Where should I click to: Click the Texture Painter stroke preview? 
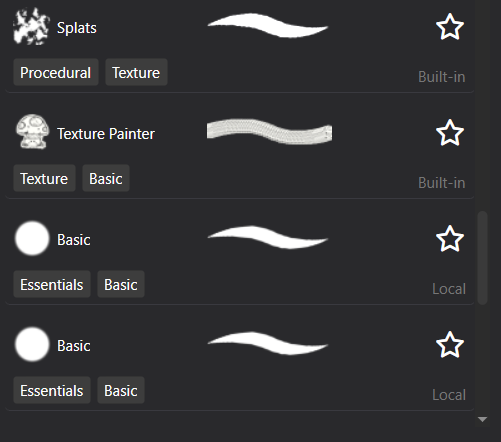(x=269, y=131)
